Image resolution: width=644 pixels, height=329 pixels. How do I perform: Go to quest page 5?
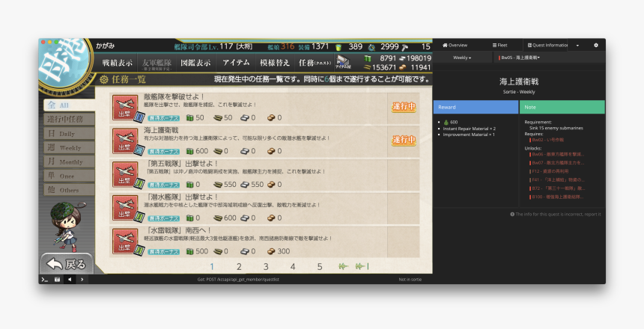320,267
